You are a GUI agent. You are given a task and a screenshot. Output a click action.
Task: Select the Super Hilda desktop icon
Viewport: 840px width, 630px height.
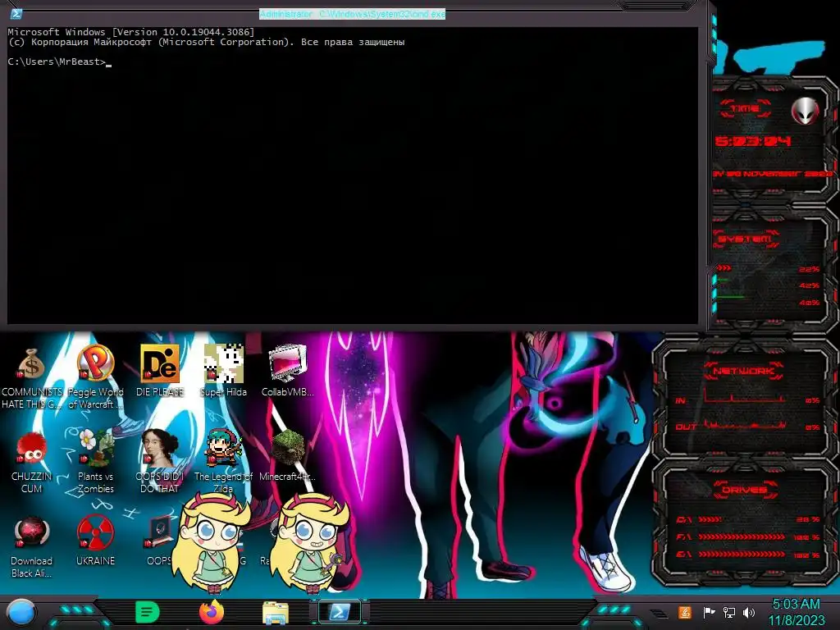(223, 372)
